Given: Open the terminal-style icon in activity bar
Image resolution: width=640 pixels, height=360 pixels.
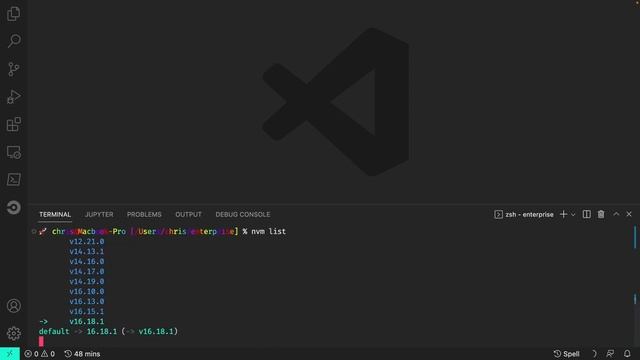Looking at the screenshot, I should (13, 180).
